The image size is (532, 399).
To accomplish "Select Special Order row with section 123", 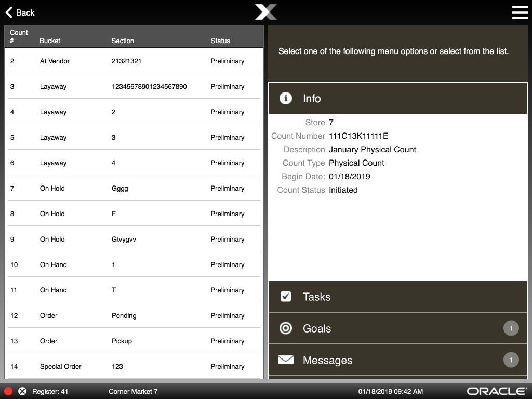I will (134, 366).
